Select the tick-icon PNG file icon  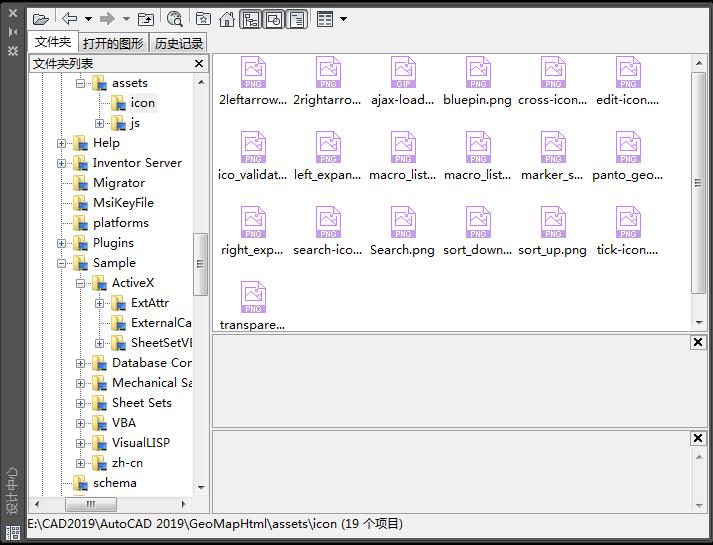(628, 222)
